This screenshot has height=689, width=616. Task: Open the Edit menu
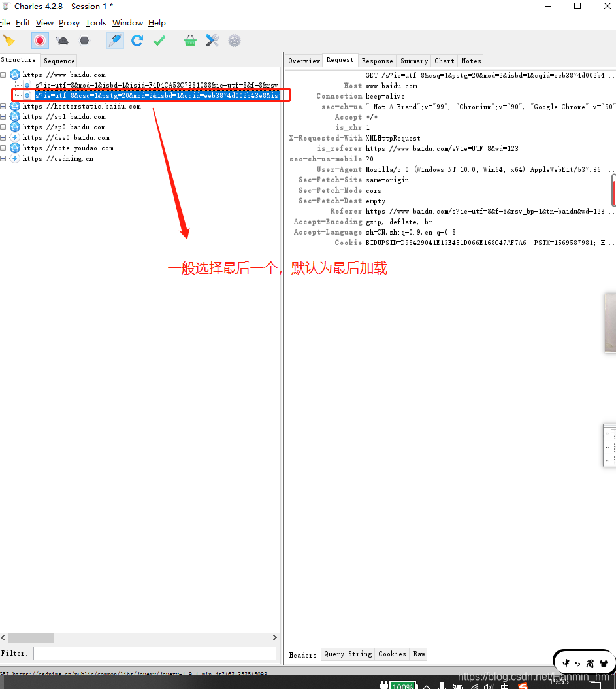(x=23, y=23)
